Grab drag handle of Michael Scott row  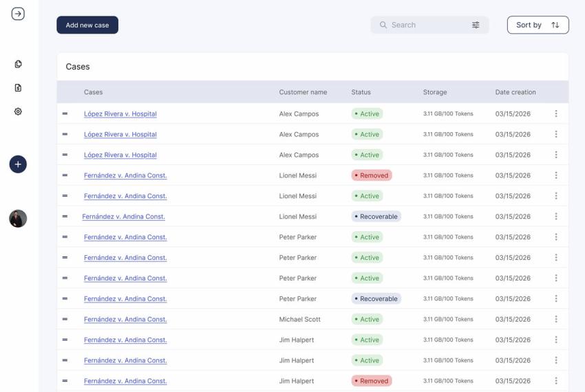pos(65,319)
